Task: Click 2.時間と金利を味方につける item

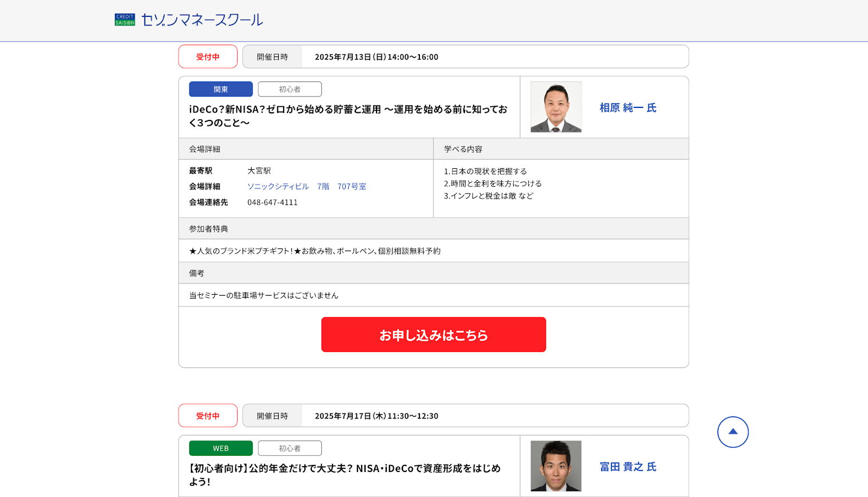Action: tap(493, 184)
